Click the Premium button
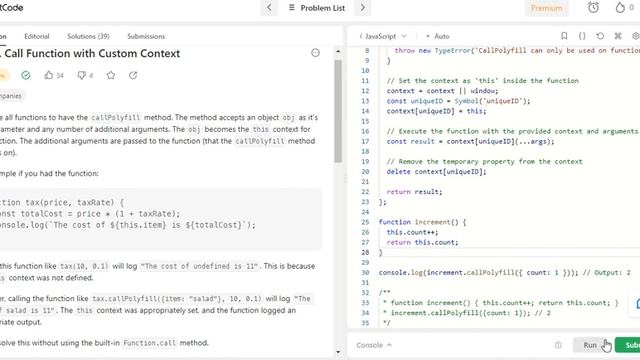Image resolution: width=640 pixels, height=360 pixels. pos(547,8)
